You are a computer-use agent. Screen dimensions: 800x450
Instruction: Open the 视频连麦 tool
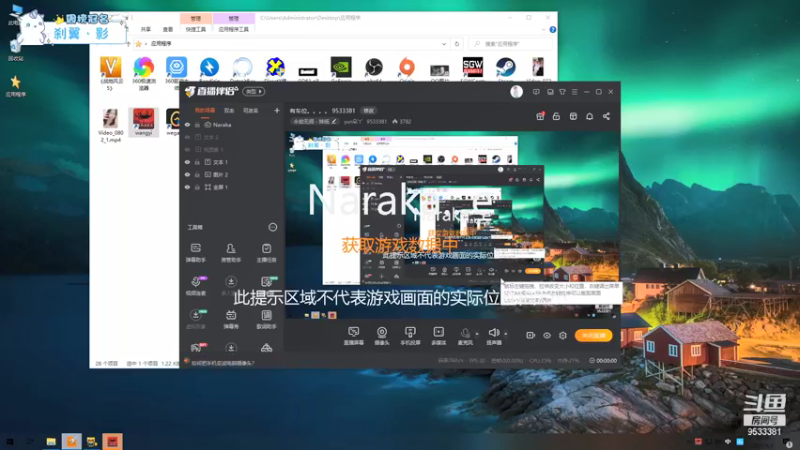196,286
